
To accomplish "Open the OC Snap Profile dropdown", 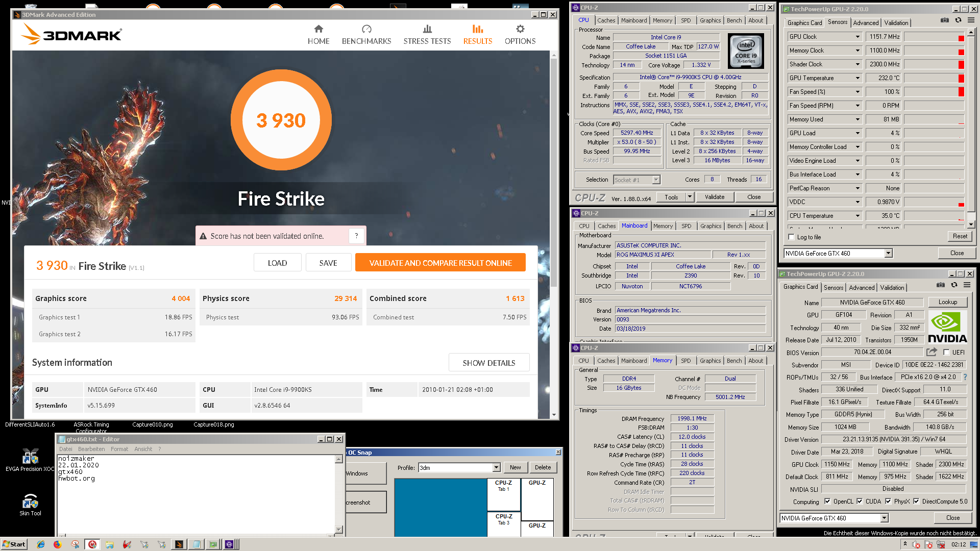I will (x=496, y=468).
